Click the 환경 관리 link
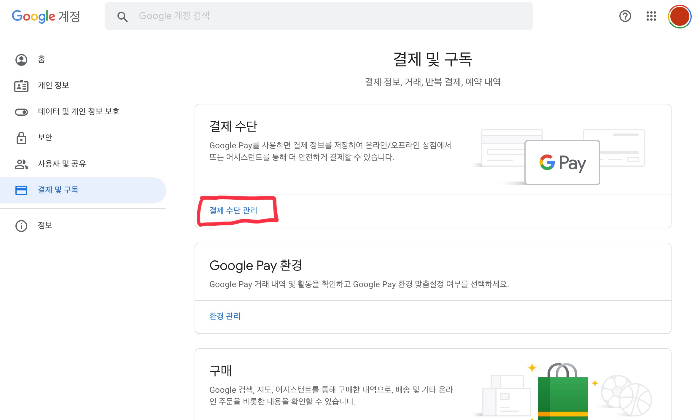Screen dimensions: 700x420 click(225, 316)
